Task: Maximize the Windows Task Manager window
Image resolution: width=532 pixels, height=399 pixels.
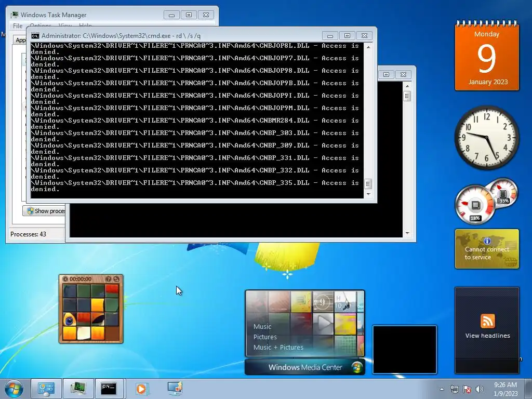Action: [189, 15]
